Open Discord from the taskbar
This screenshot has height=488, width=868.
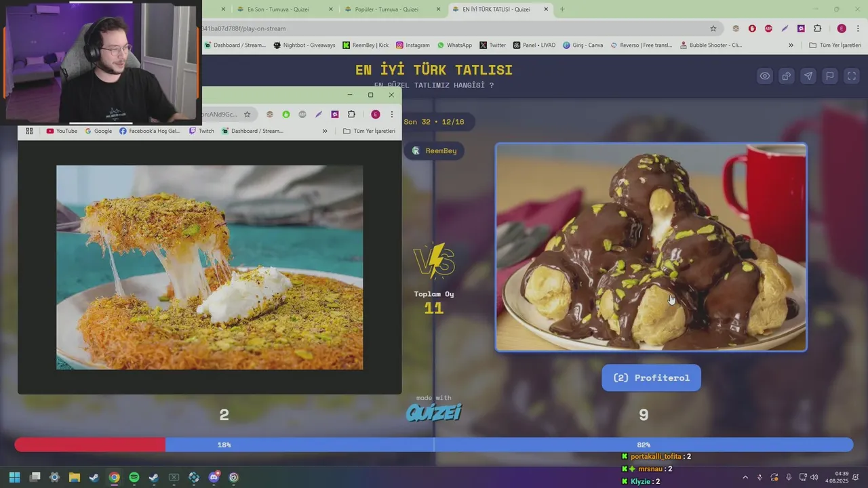(214, 477)
